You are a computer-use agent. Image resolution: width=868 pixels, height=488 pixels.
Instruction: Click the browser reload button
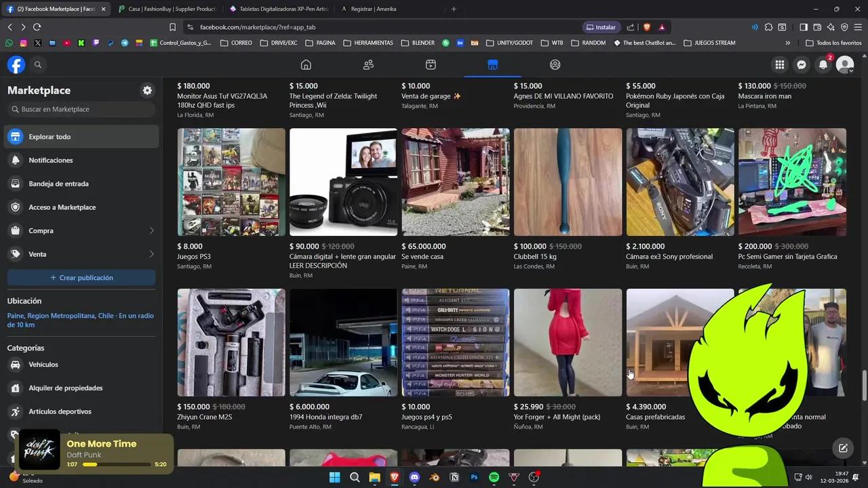pyautogui.click(x=37, y=27)
